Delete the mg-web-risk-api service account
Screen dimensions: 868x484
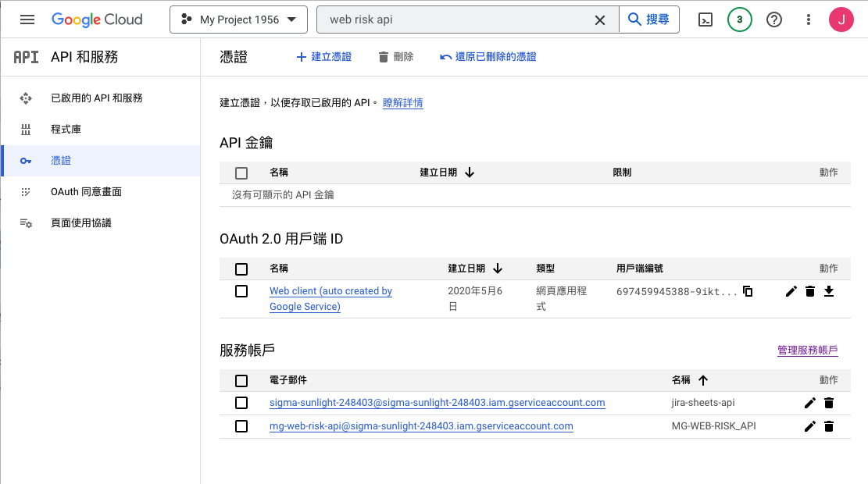click(829, 426)
